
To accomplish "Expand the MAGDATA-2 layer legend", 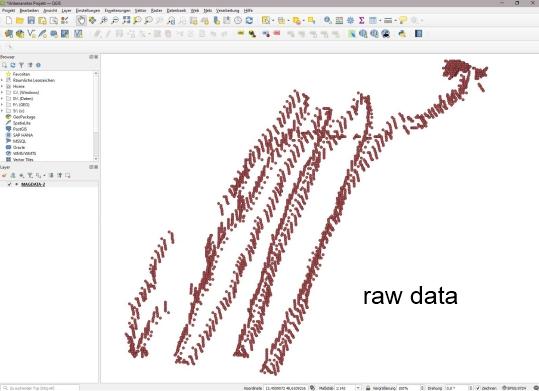I will point(16,184).
